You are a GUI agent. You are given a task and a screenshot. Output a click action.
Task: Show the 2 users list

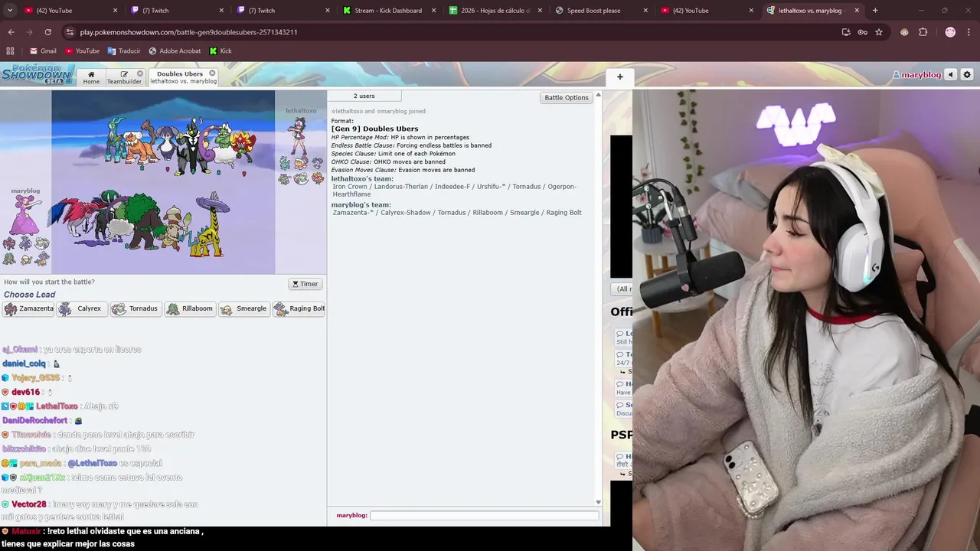point(364,96)
